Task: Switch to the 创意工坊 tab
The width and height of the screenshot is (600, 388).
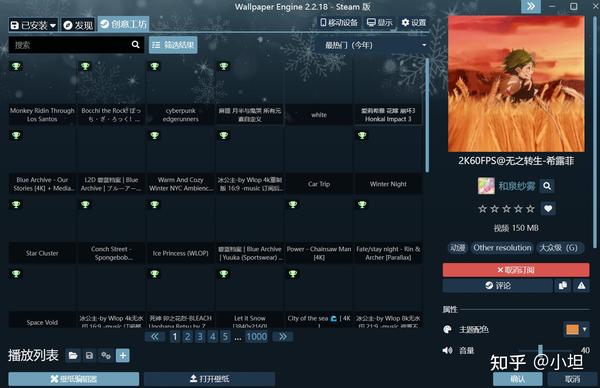Action: (123, 24)
